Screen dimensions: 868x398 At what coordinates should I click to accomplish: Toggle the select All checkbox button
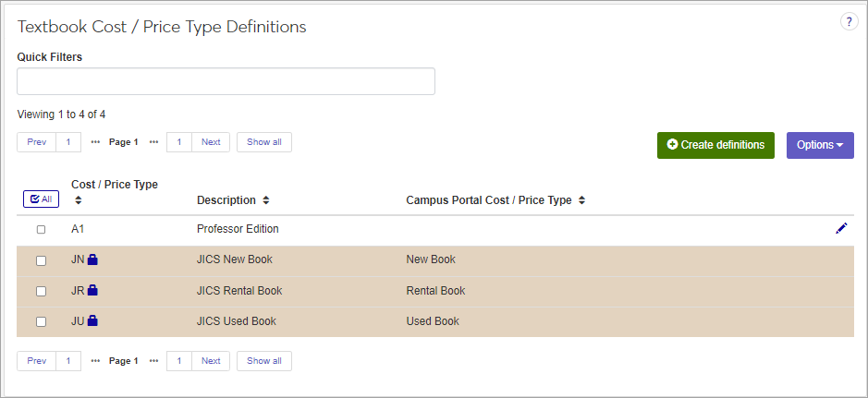click(41, 199)
